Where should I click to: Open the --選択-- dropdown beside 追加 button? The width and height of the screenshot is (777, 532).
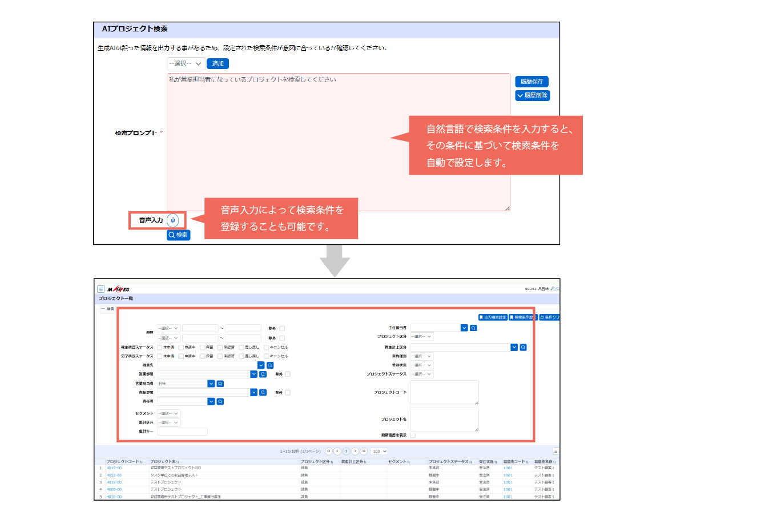pos(186,64)
